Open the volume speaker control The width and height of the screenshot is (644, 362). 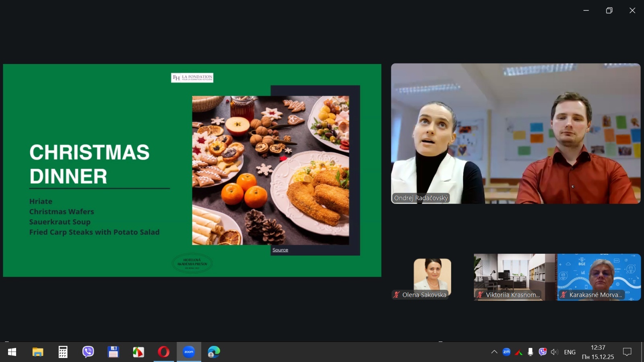555,352
